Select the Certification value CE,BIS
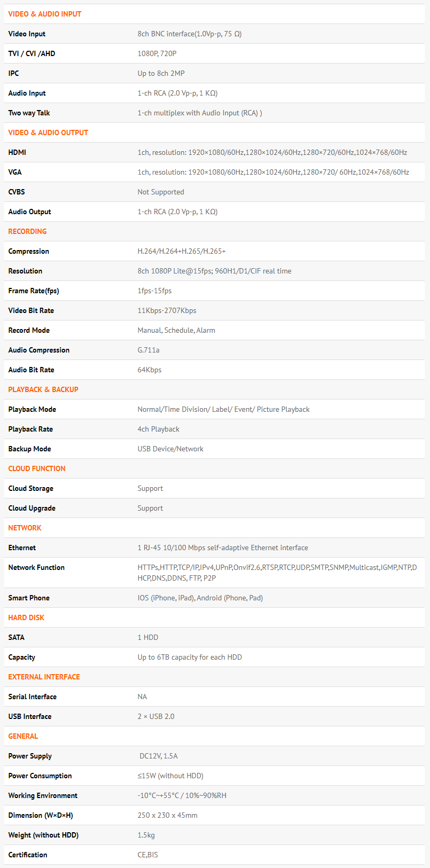This screenshot has width=430, height=868. pyautogui.click(x=147, y=855)
